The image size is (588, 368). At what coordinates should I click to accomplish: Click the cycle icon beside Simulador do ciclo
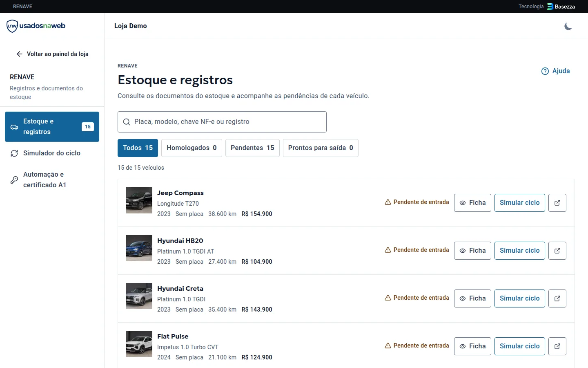pyautogui.click(x=14, y=153)
